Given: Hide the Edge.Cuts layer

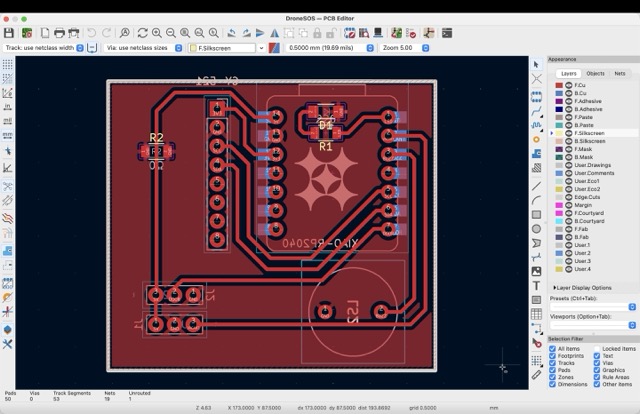Looking at the screenshot, I should [x=569, y=197].
